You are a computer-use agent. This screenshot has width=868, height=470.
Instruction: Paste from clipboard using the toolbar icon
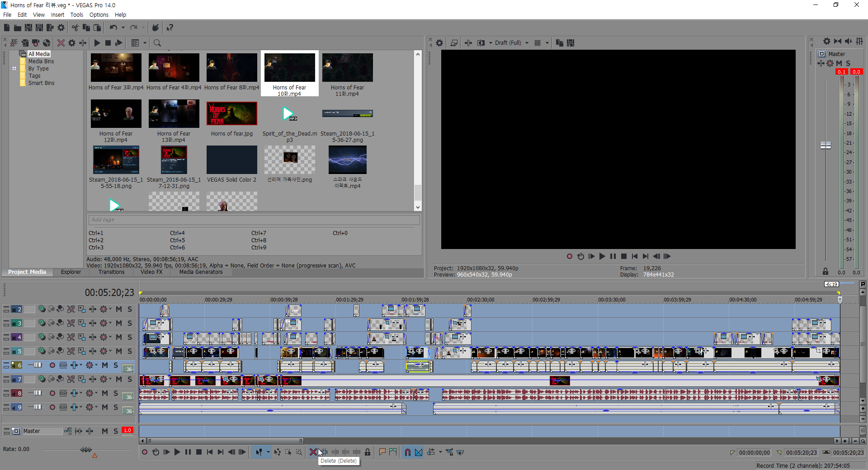click(x=97, y=28)
